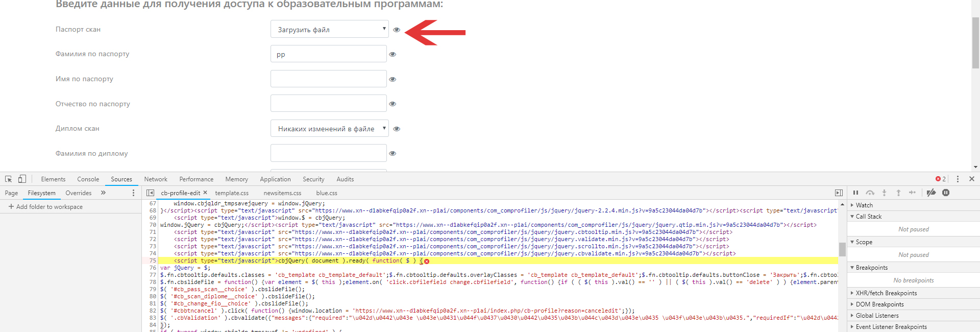Open DevTools customize three-dot menu
Screen dimensions: 980x332
[x=958, y=179]
